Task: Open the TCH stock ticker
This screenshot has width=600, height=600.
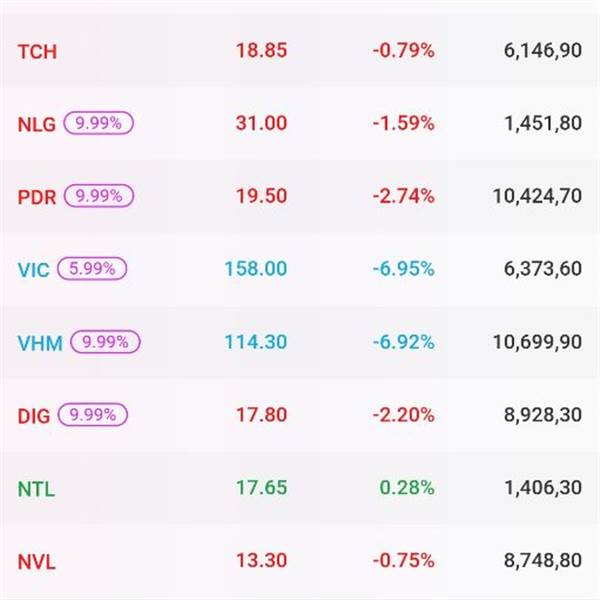Action: (37, 51)
